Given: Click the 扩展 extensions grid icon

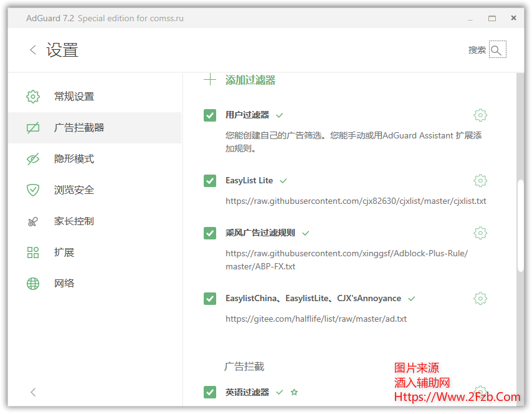Looking at the screenshot, I should (x=33, y=253).
